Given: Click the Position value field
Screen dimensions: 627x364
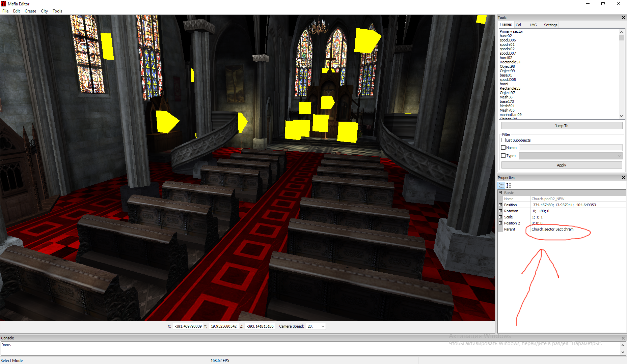Looking at the screenshot, I should (x=578, y=205).
